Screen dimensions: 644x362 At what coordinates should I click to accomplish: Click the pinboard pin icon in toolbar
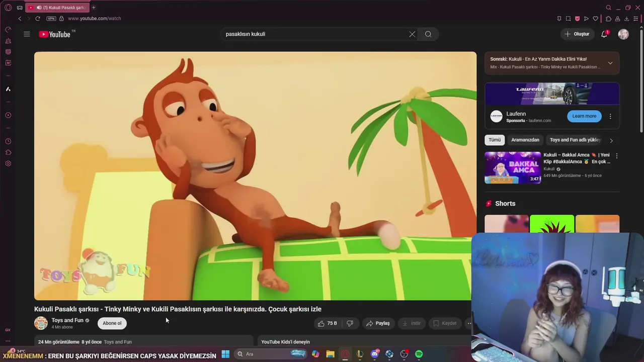(x=559, y=19)
